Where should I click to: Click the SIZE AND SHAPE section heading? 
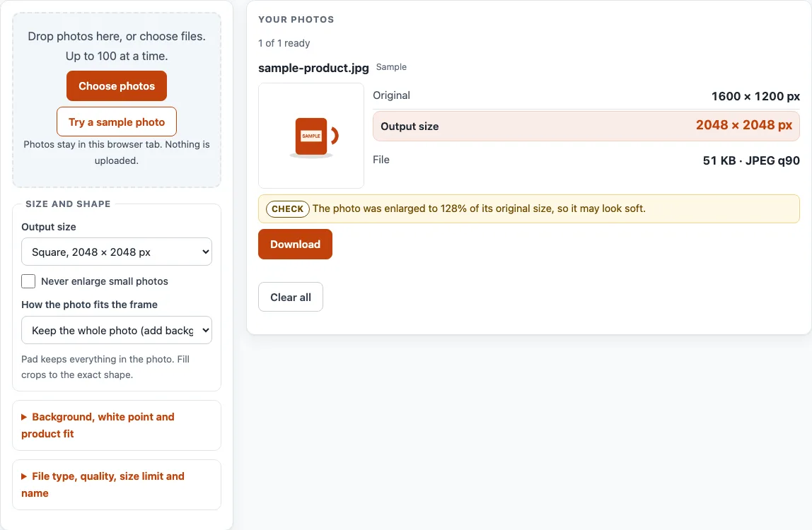[69, 204]
